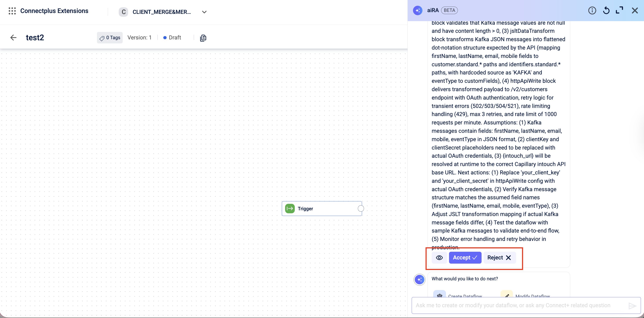
Task: Expand the organization dropdown chevron
Action: pos(204,12)
